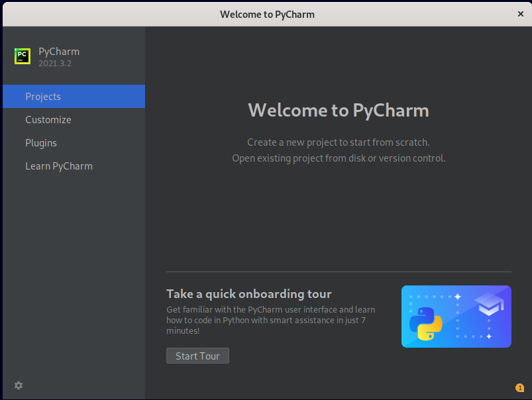532x400 pixels.
Task: Close the Welcome to PyCharm window
Action: 521,14
